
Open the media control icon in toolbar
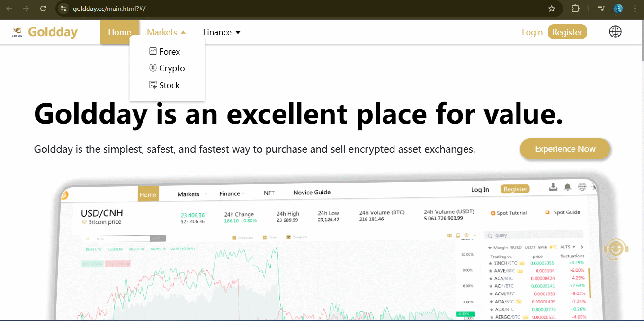601,9
